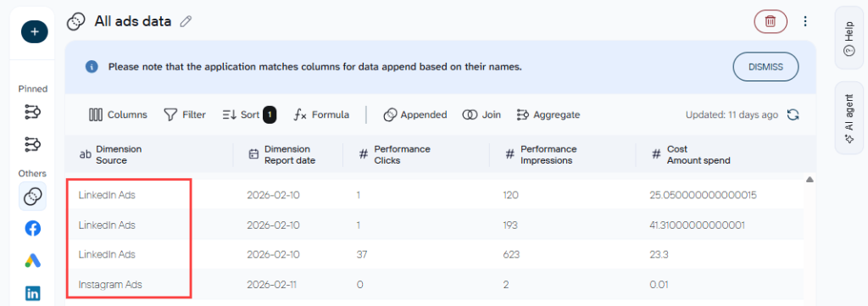The height and width of the screenshot is (306, 868).
Task: Open the Filter toolbar option
Action: click(185, 114)
